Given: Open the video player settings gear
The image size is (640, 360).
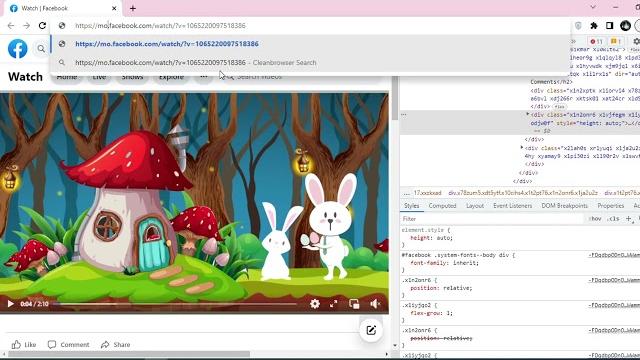Looking at the screenshot, I should click(x=315, y=304).
